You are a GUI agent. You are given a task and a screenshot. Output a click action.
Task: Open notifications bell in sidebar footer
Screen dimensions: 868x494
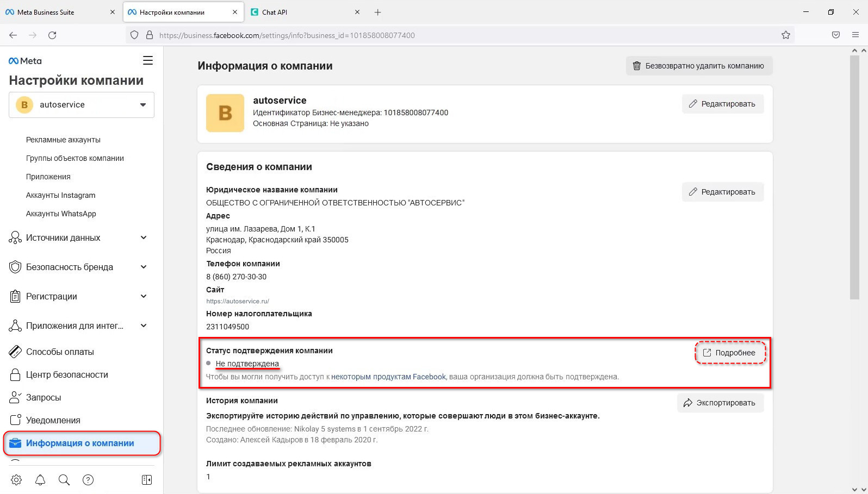(x=40, y=480)
